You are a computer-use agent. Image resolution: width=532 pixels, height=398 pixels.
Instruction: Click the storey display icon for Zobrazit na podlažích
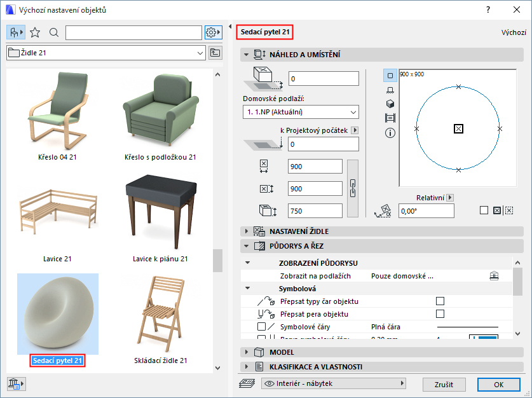coord(494,276)
